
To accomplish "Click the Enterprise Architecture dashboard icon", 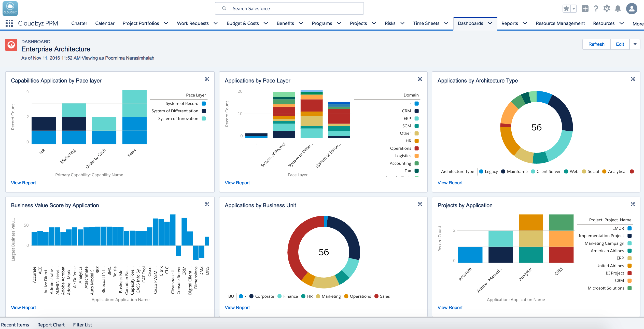I will click(x=11, y=45).
